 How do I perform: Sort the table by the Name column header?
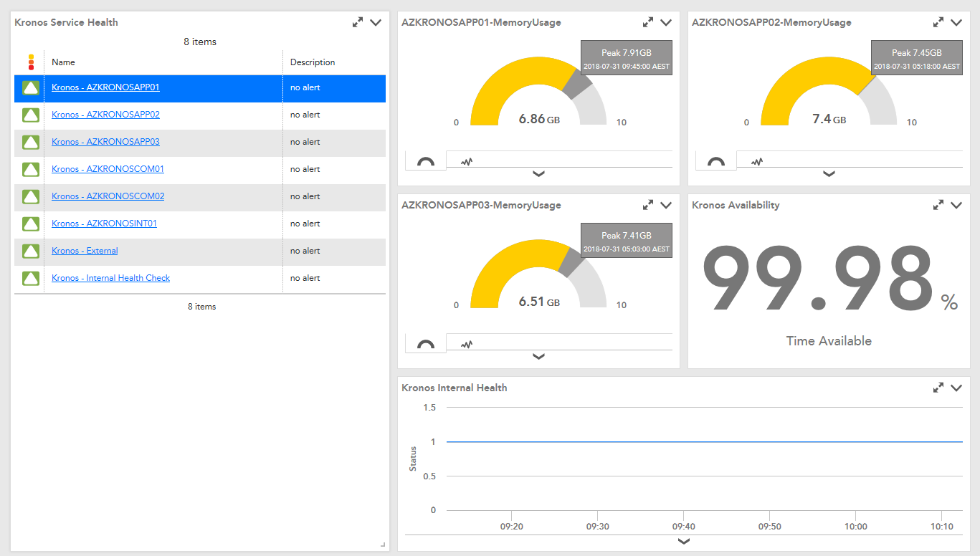point(63,62)
